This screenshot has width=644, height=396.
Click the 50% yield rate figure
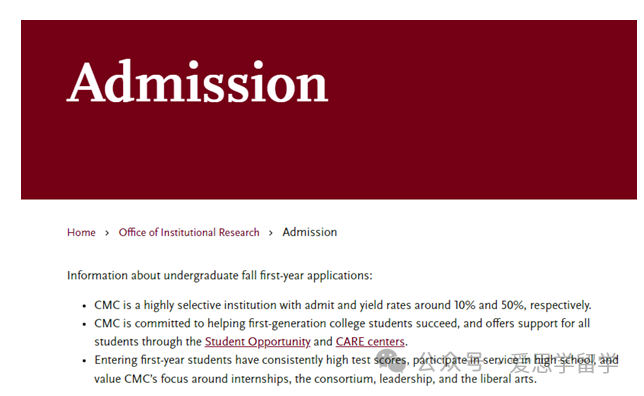(512, 305)
